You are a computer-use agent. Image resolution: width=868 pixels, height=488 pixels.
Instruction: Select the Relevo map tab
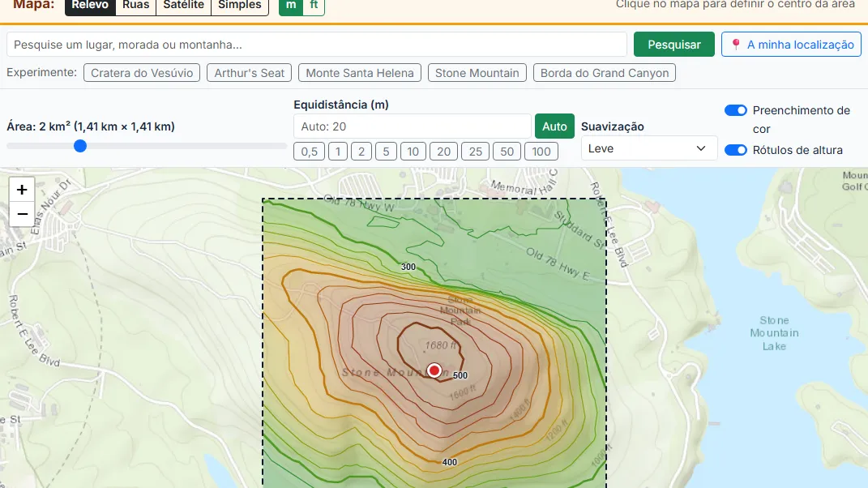[x=90, y=6]
